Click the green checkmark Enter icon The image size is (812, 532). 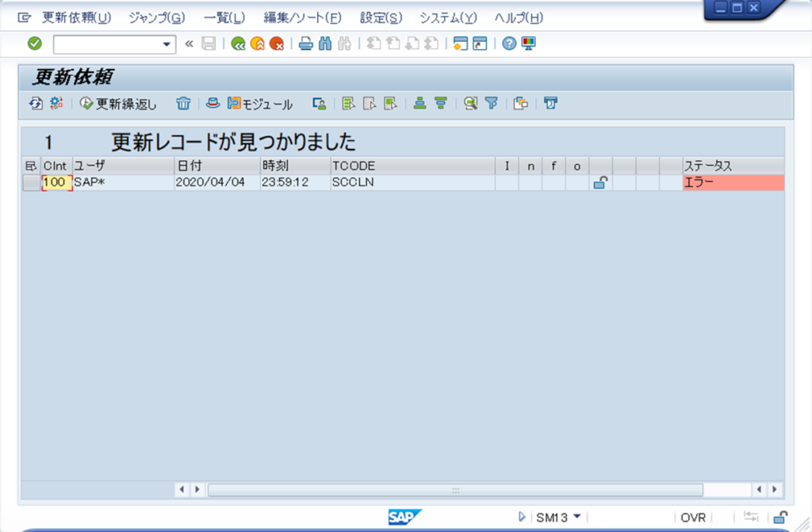tap(35, 44)
